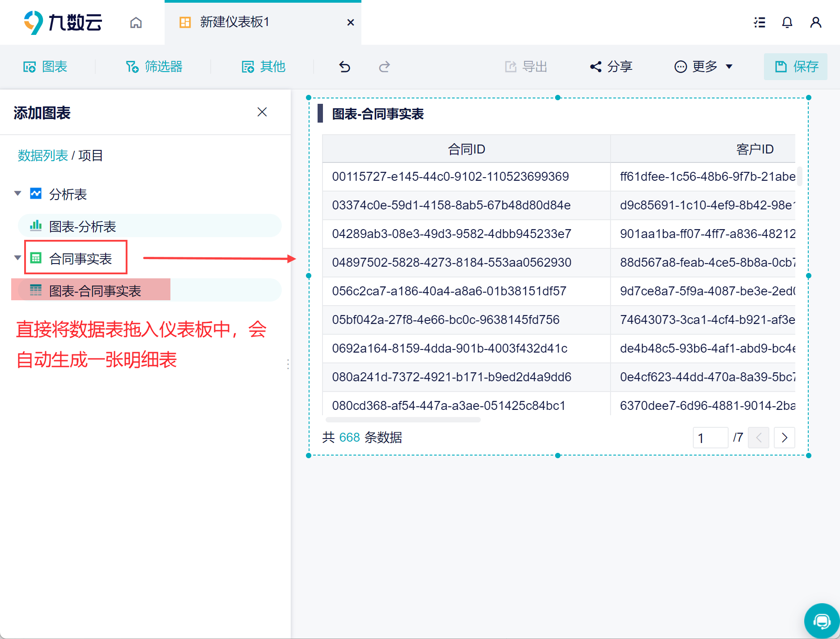
Task: Open the 其他 components menu
Action: (x=263, y=67)
